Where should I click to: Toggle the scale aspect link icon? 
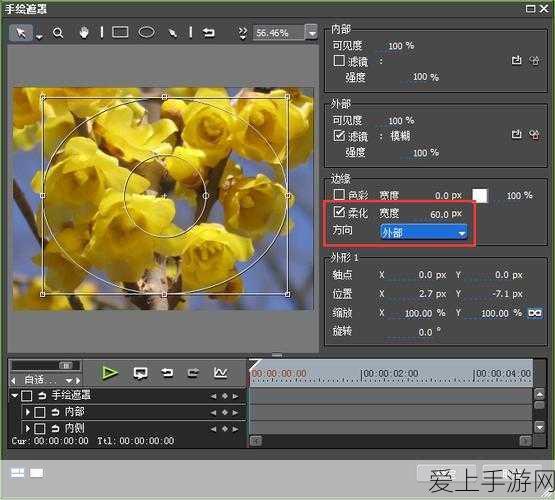[x=534, y=313]
